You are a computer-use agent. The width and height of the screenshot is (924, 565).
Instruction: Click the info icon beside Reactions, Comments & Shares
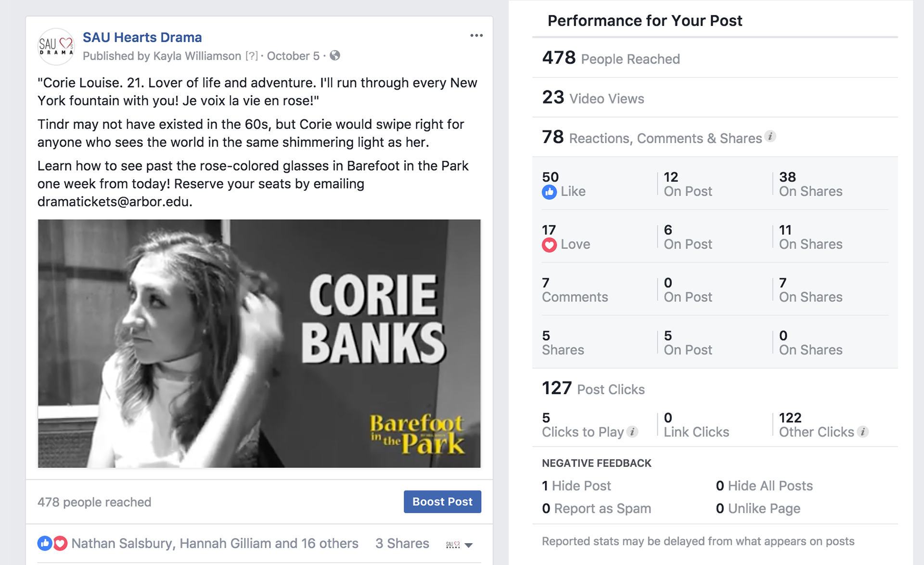[x=770, y=137]
